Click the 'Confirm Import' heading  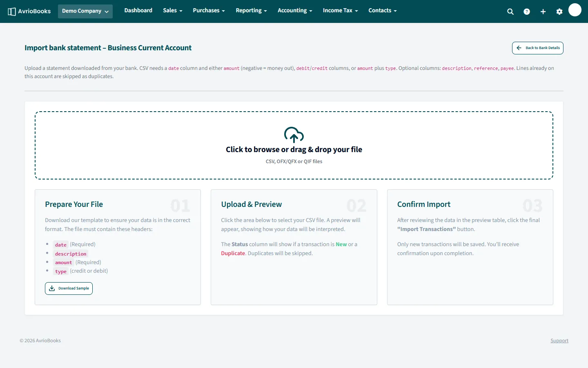[x=424, y=204]
